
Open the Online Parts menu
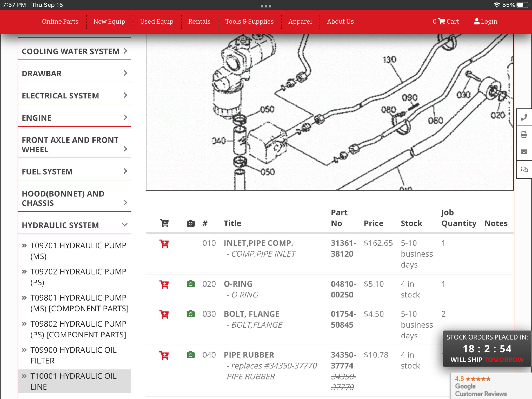60,22
